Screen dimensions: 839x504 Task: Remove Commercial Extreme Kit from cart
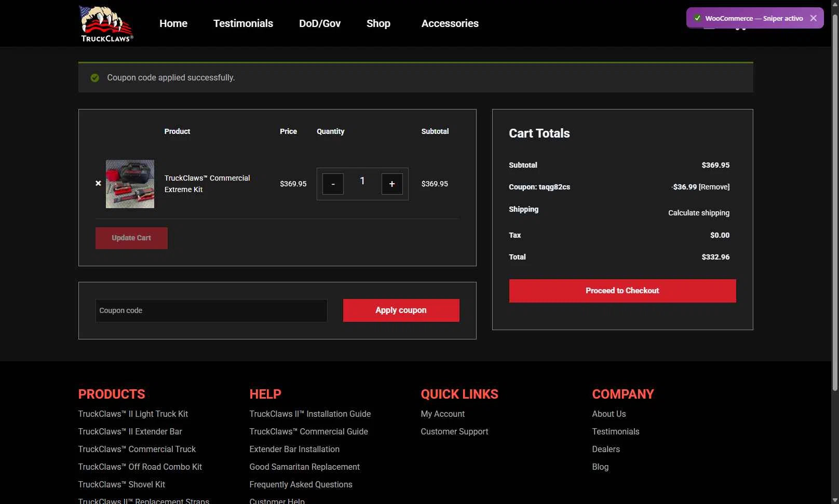click(98, 183)
